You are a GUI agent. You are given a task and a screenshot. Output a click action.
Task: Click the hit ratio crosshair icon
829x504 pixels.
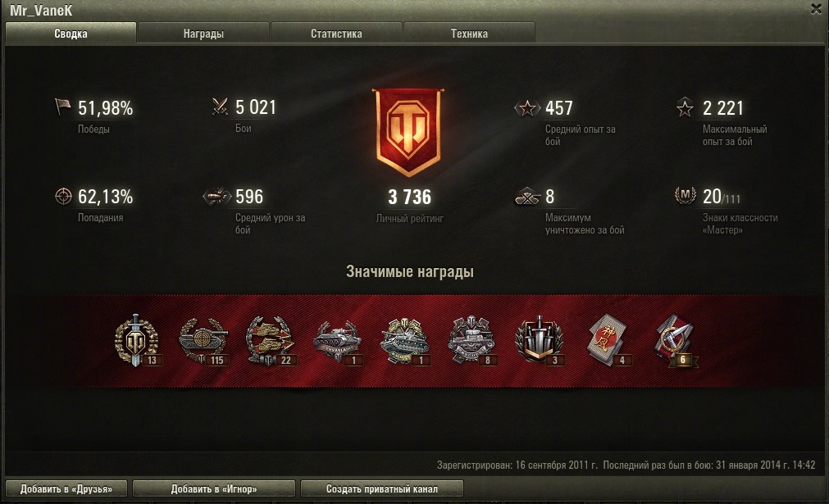tap(63, 196)
